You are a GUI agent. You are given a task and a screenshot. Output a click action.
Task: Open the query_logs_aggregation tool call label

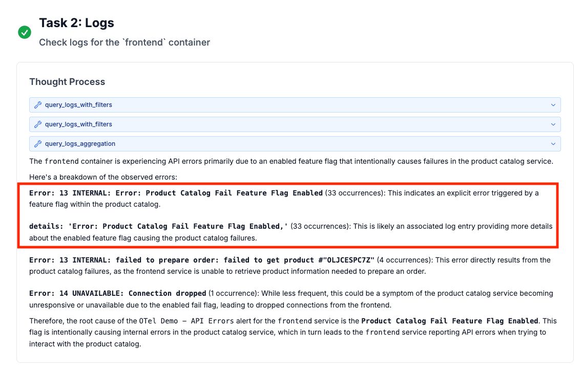pos(80,144)
